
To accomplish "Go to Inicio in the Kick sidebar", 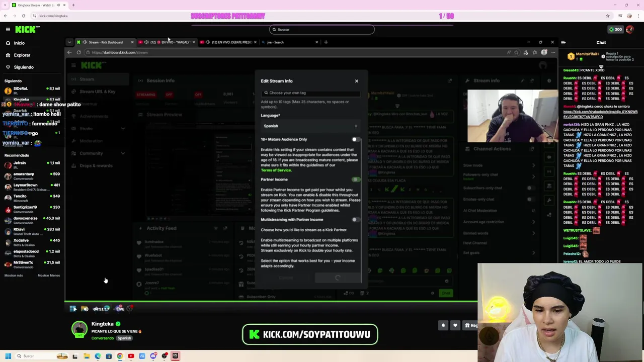I will pos(19,43).
